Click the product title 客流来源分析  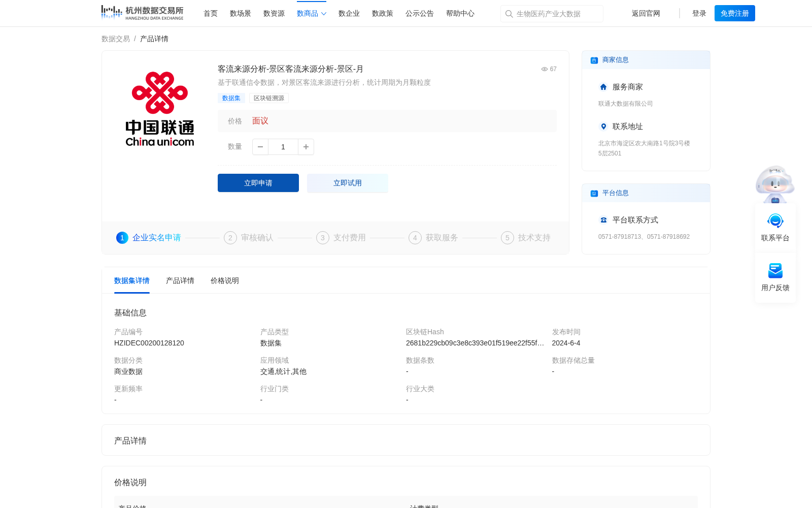coord(290,69)
